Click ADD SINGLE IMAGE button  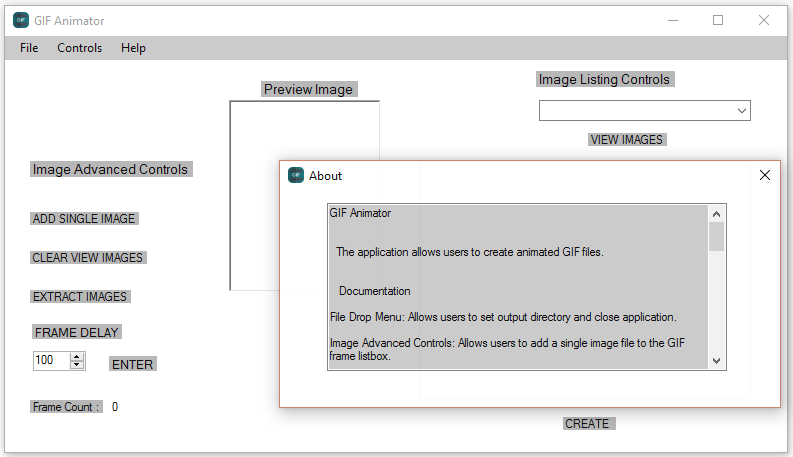pos(84,219)
